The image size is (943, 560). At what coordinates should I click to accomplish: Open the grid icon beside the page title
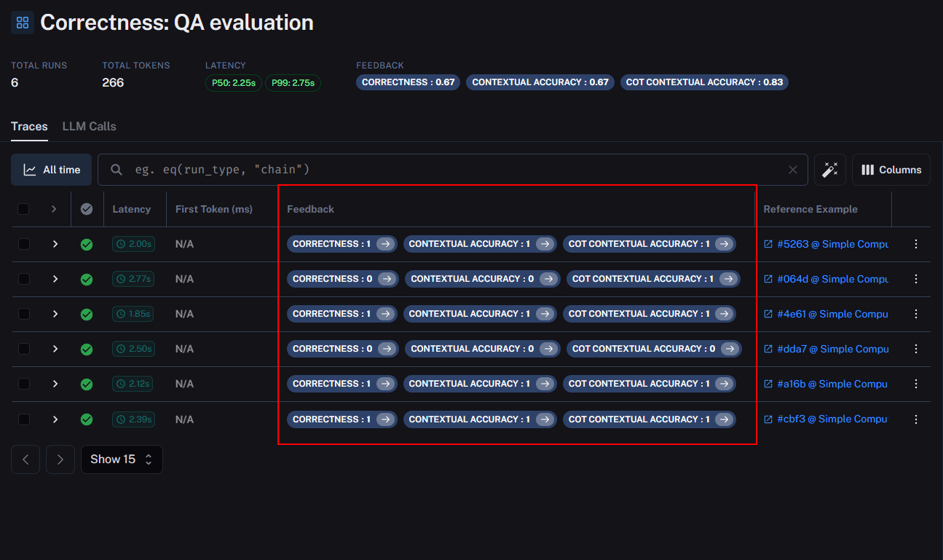tap(22, 23)
